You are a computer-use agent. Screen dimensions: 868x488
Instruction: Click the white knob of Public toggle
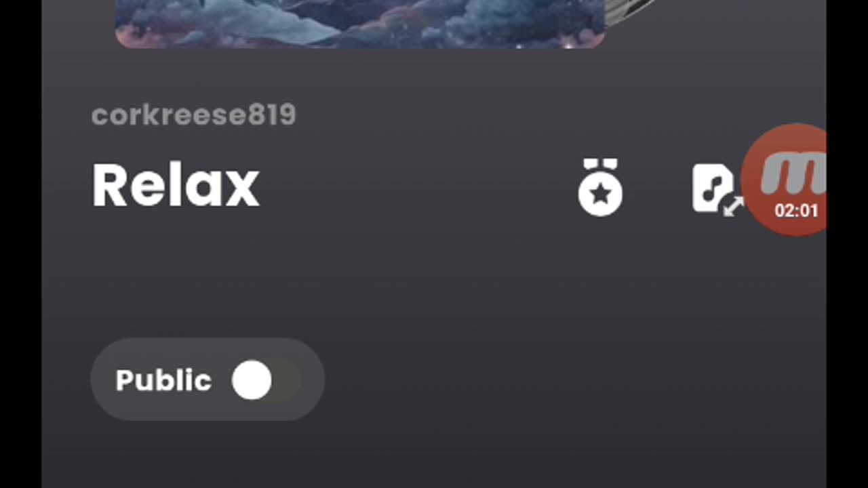click(252, 380)
